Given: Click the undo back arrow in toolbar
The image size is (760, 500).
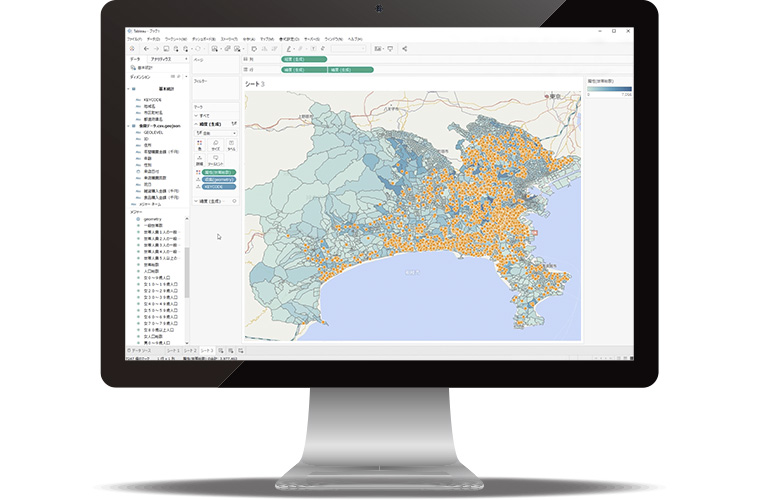Looking at the screenshot, I should coord(145,48).
